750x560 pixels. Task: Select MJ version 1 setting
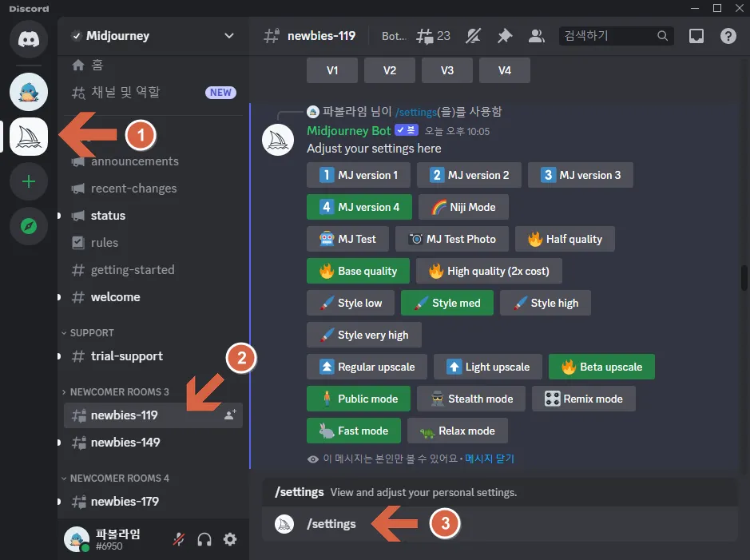(359, 175)
